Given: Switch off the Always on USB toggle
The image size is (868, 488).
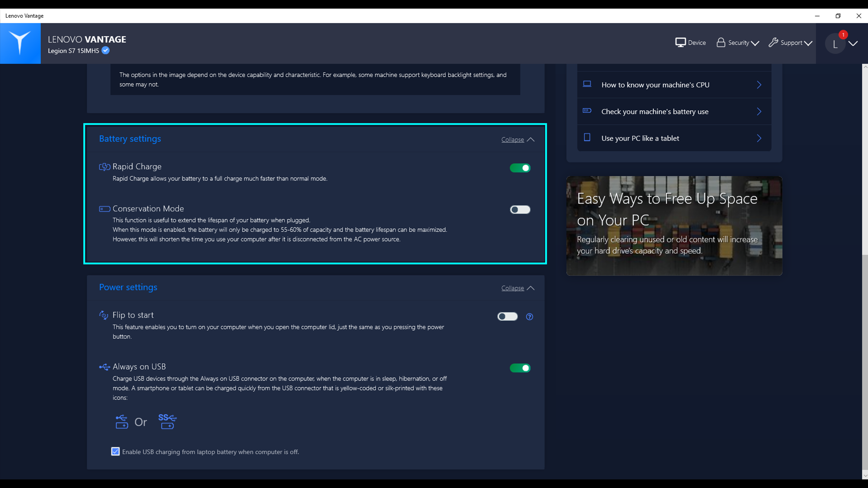Looking at the screenshot, I should pyautogui.click(x=520, y=368).
